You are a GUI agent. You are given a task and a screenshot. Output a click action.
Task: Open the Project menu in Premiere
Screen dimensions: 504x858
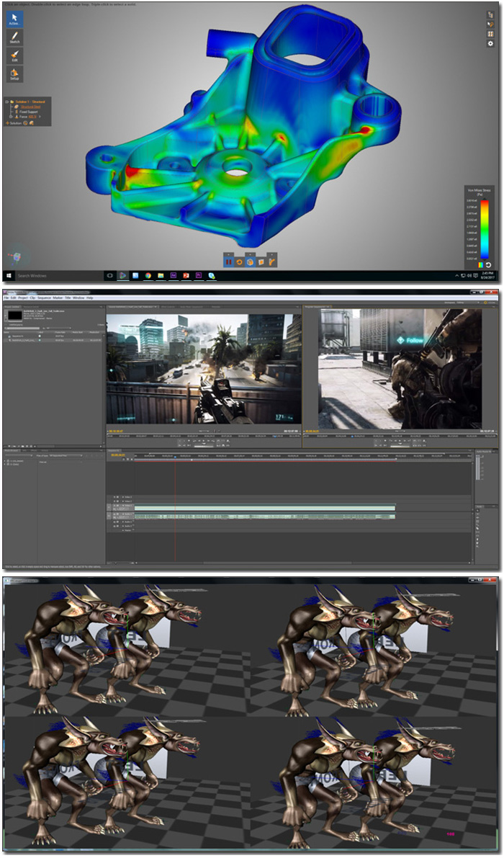coord(22,298)
